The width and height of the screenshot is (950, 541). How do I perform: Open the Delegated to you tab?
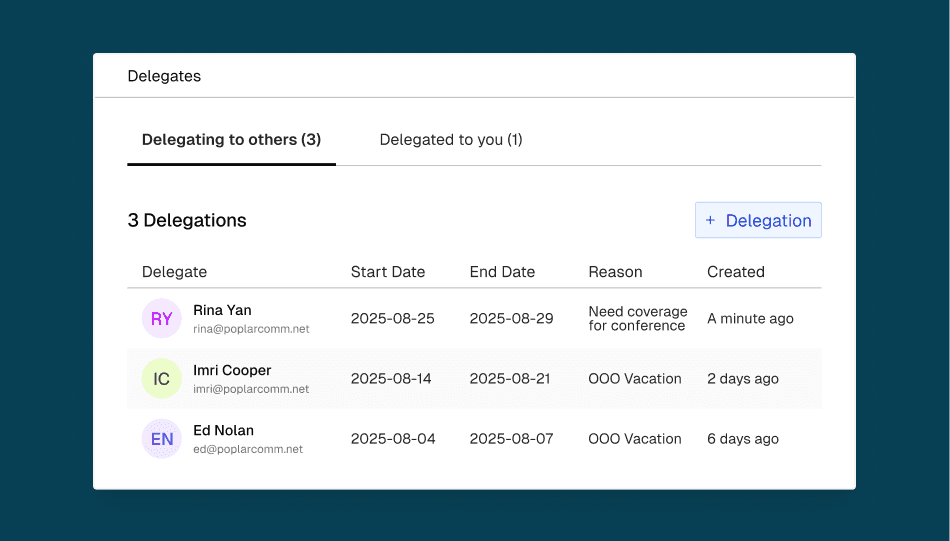451,140
